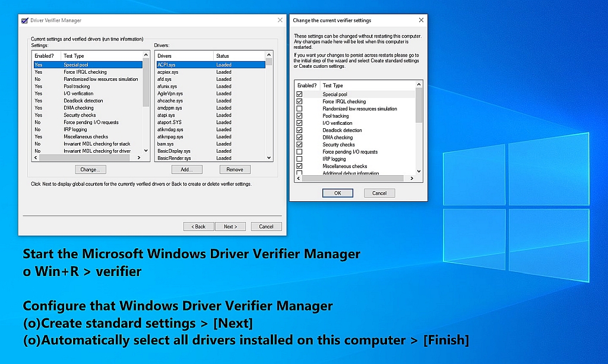Select the amdppm.sys driver row

coord(211,107)
